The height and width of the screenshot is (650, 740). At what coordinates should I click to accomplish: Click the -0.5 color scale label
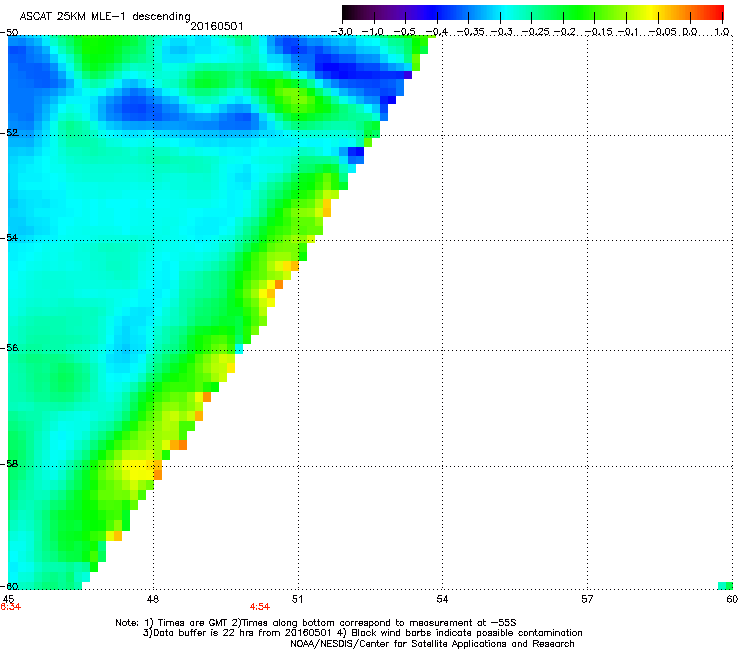click(404, 32)
